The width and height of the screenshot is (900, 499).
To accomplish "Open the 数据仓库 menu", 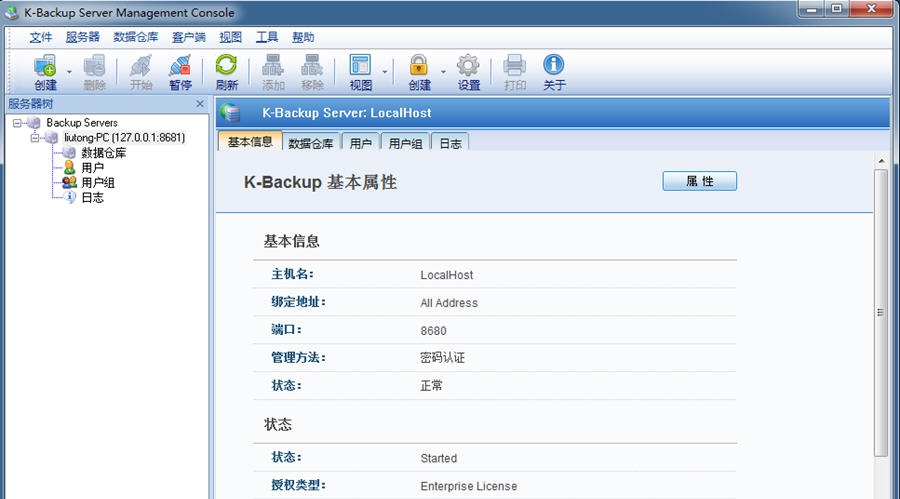I will (x=135, y=37).
